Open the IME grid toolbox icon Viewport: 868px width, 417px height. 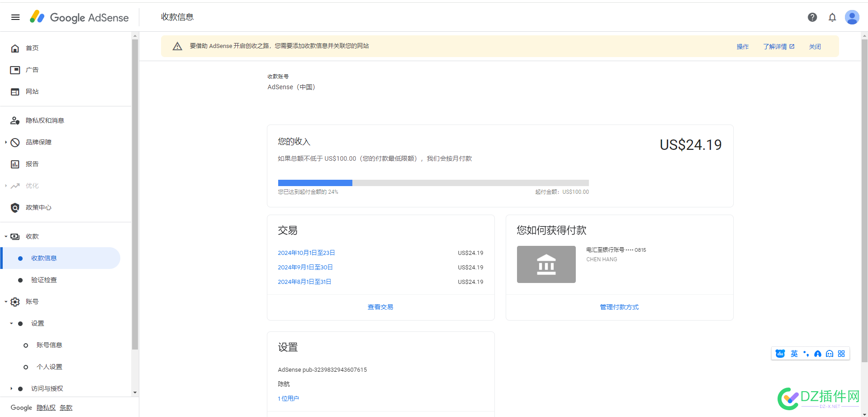pyautogui.click(x=841, y=354)
